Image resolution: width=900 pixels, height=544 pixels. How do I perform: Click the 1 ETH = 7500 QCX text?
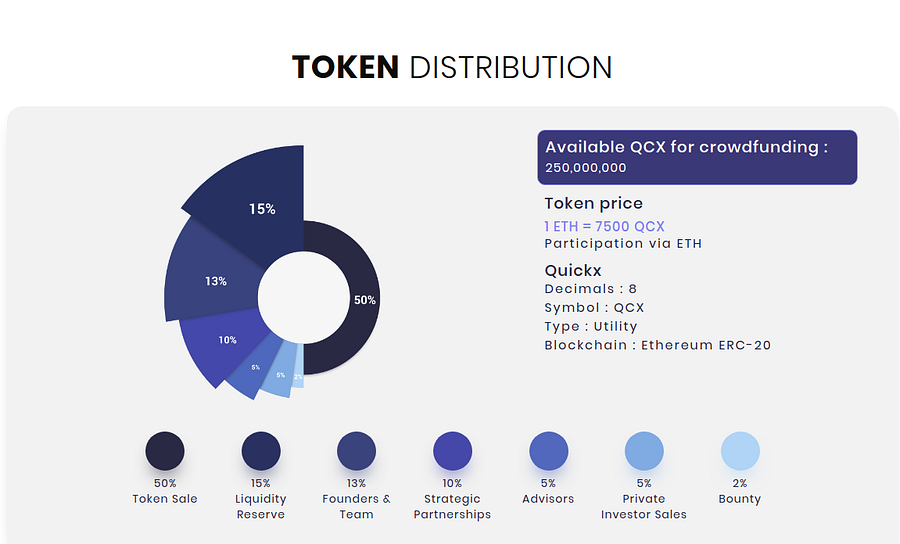click(x=604, y=226)
